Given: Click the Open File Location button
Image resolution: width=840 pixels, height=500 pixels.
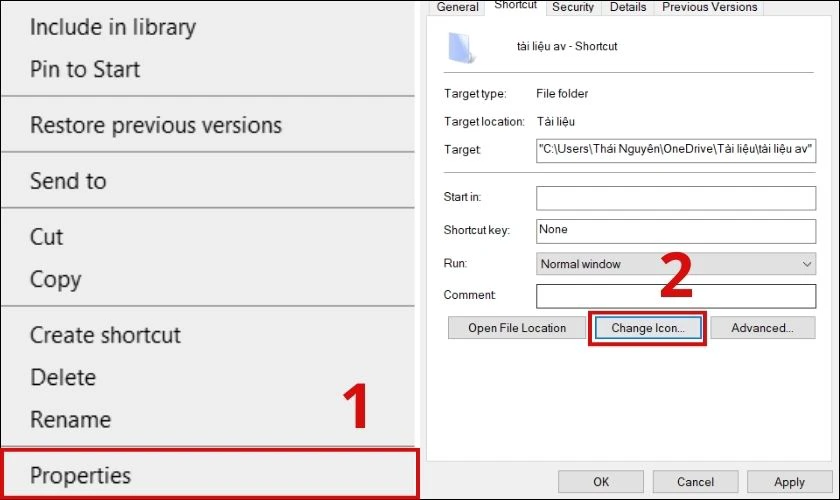Looking at the screenshot, I should pos(516,327).
